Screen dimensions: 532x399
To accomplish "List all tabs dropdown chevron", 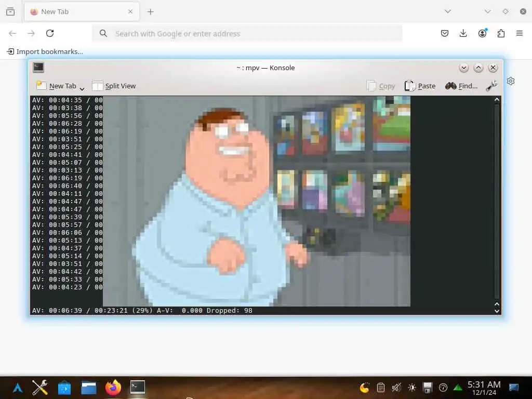I will [448, 11].
